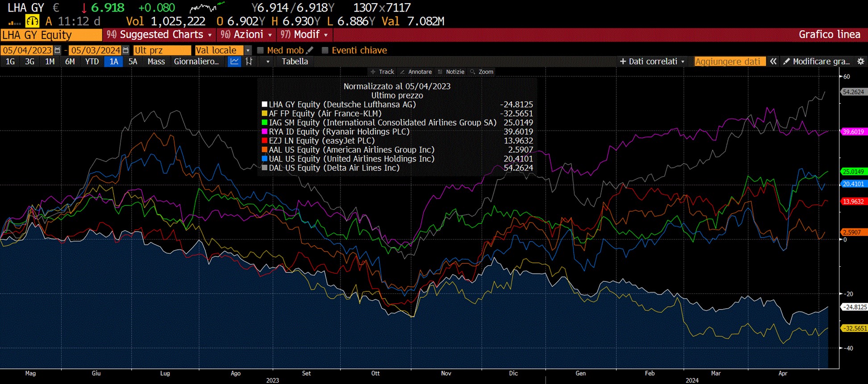The image size is (868, 384).
Task: Select the 1A time range tab
Action: (x=114, y=62)
